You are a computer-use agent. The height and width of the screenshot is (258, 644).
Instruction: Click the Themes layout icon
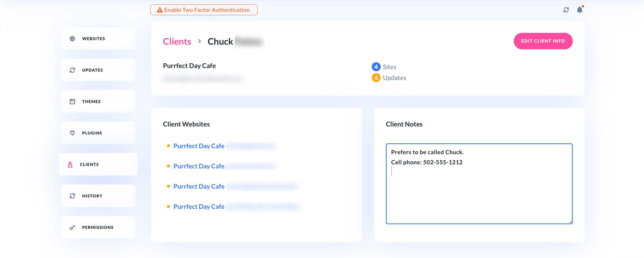[72, 102]
